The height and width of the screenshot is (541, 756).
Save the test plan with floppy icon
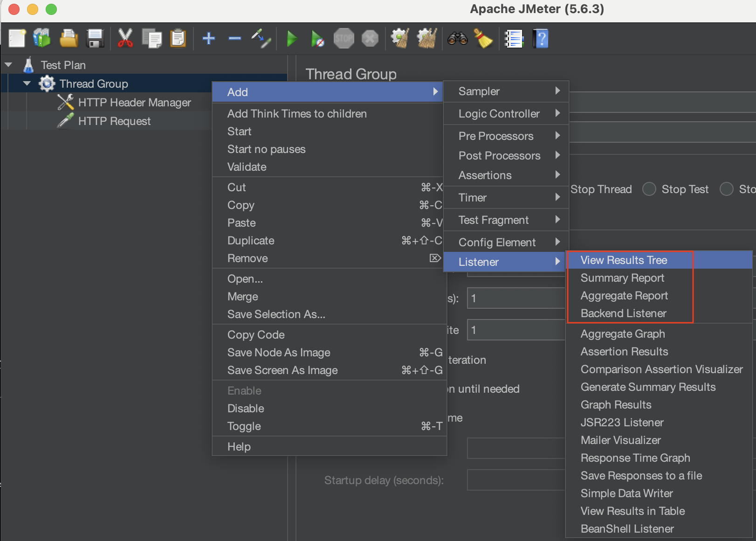(95, 38)
